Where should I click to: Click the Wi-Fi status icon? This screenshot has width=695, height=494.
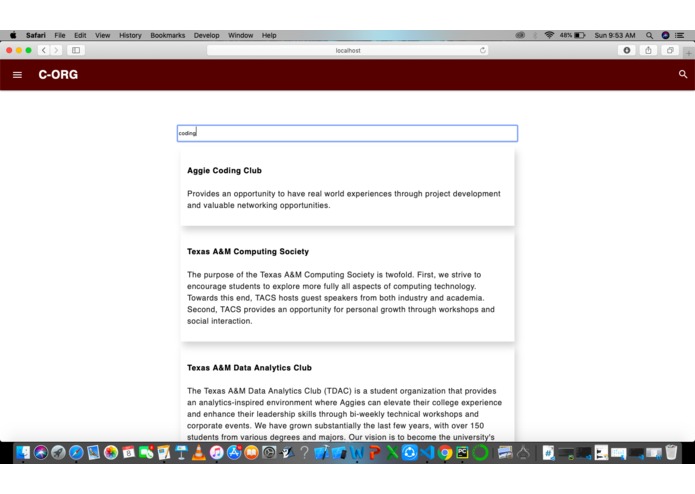(549, 35)
